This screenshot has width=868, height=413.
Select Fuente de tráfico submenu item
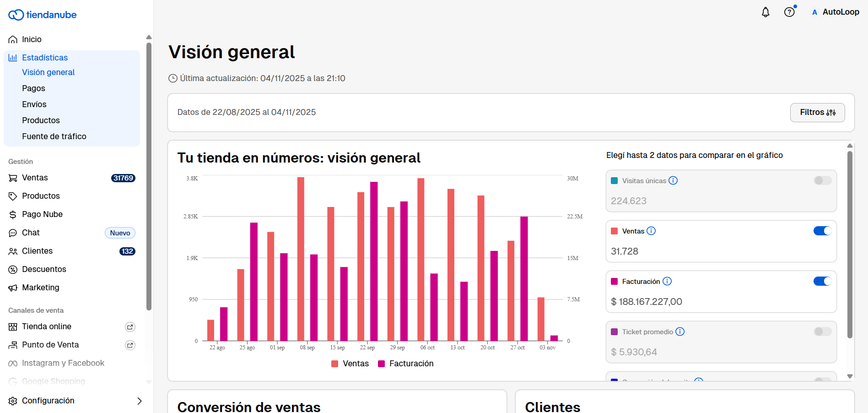point(54,136)
